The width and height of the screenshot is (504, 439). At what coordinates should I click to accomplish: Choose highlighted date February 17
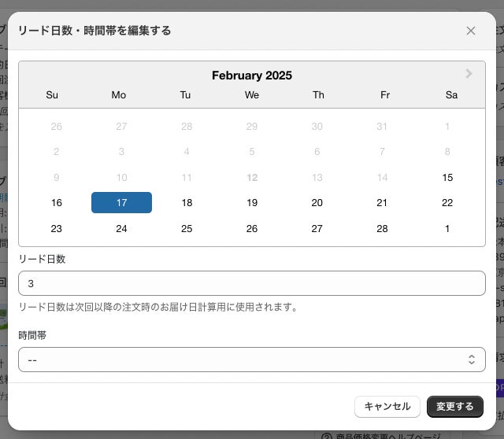[x=121, y=202]
